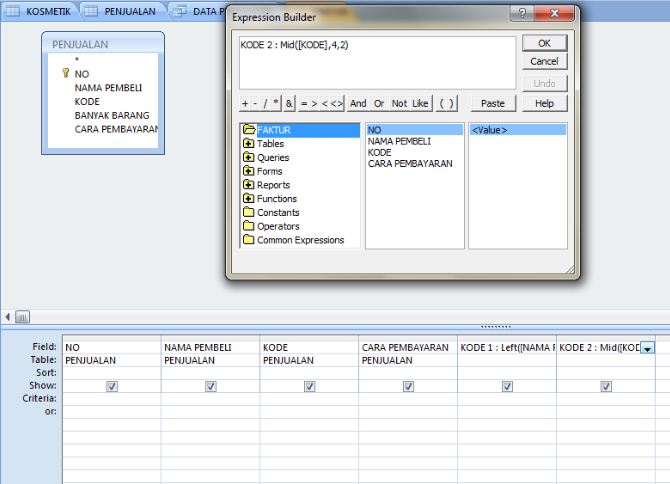Select CARA PEMBAYARAN in PENJUALAN table box
This screenshot has height=484, width=670.
116,129
